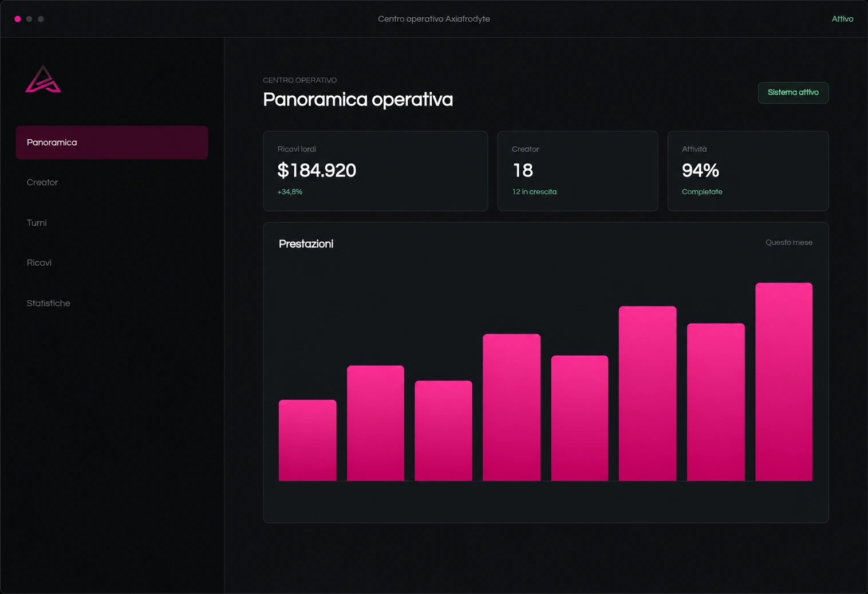Click the 12 in crescita text
Viewport: 868px width, 594px height.
pyautogui.click(x=534, y=192)
